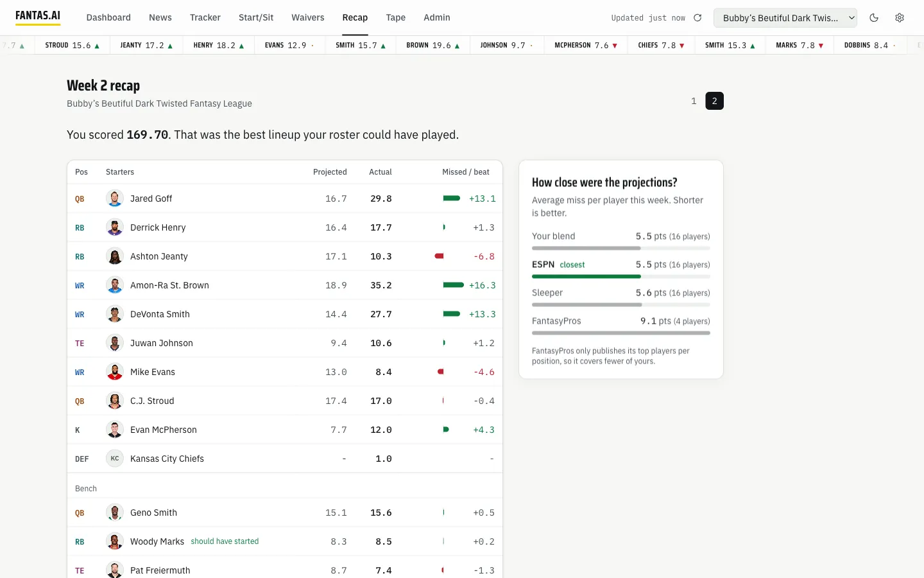Click DeVonta Smith's avatar
Viewport: 924px width, 578px height.
115,314
